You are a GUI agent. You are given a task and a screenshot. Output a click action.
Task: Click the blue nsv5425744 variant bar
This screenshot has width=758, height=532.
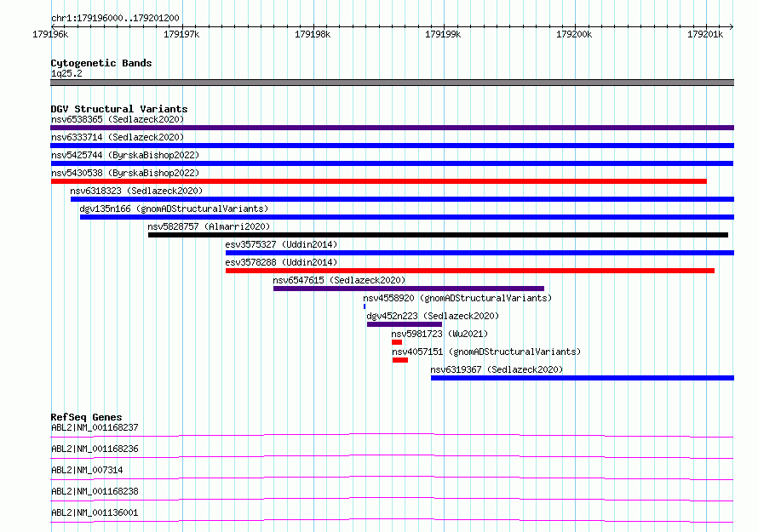click(392, 163)
